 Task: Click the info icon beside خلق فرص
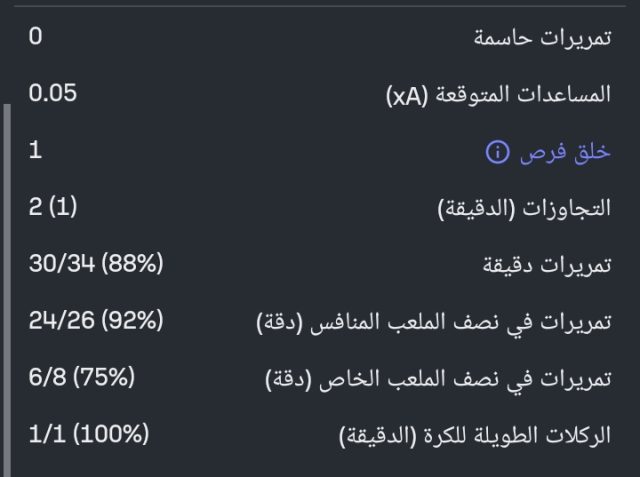pos(497,152)
